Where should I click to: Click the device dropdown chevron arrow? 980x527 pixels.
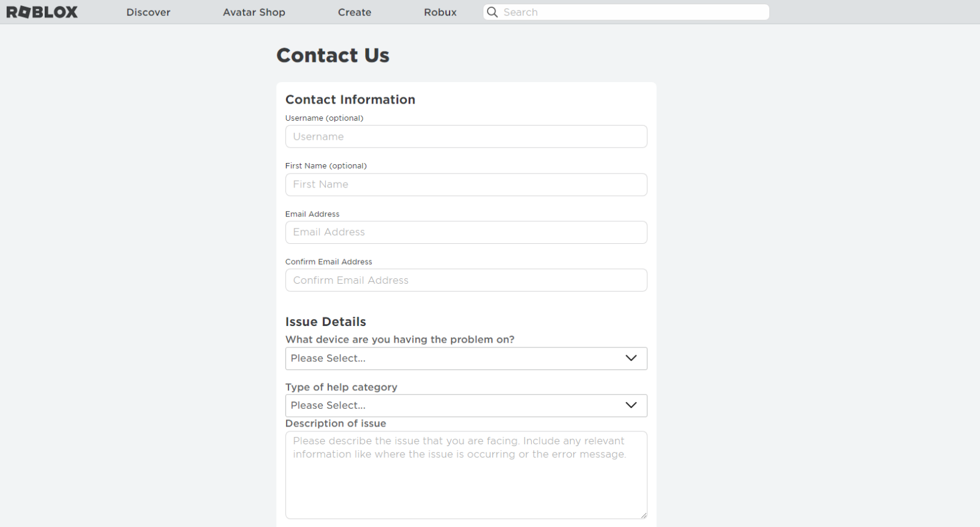point(631,358)
